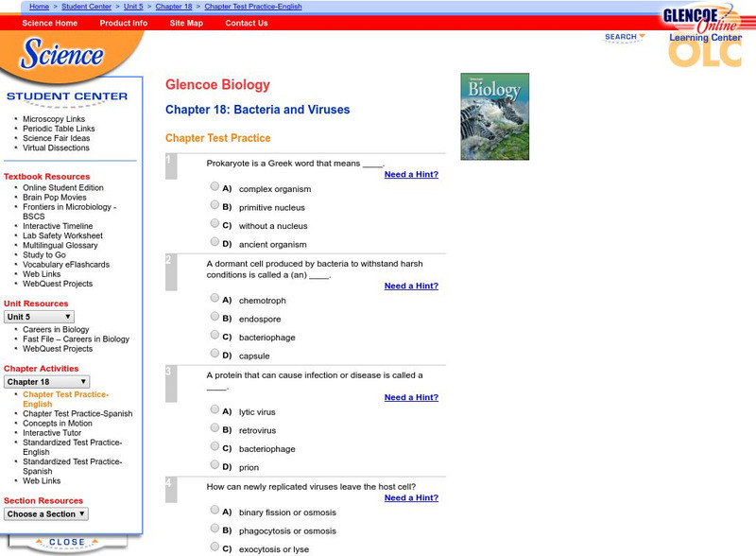Select binary fission or osmosis

215,510
